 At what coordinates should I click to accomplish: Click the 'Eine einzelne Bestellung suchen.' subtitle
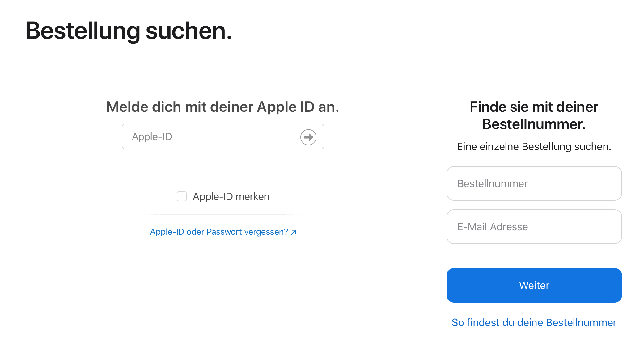coord(534,146)
